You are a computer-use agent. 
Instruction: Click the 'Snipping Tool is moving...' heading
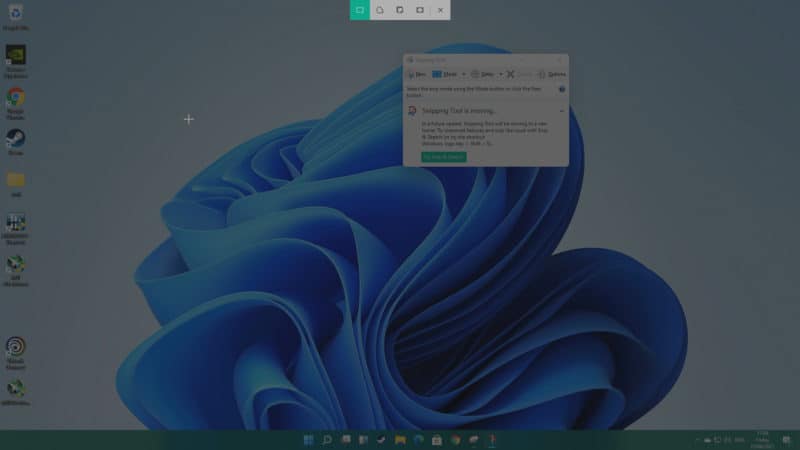(x=459, y=111)
